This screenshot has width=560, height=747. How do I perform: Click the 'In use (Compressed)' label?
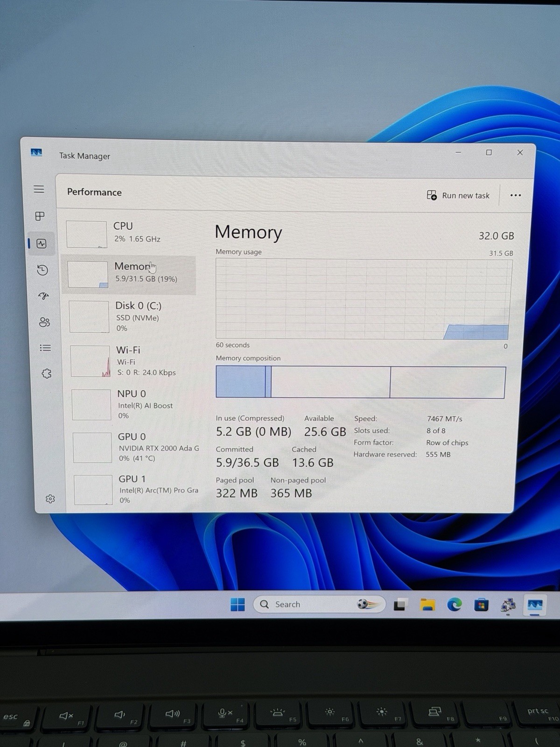coord(250,418)
